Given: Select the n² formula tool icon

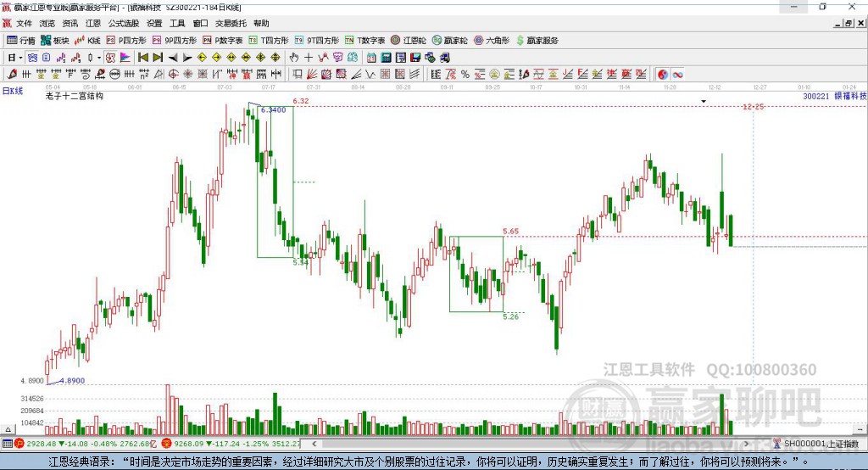Looking at the screenshot, I should click(x=144, y=75).
